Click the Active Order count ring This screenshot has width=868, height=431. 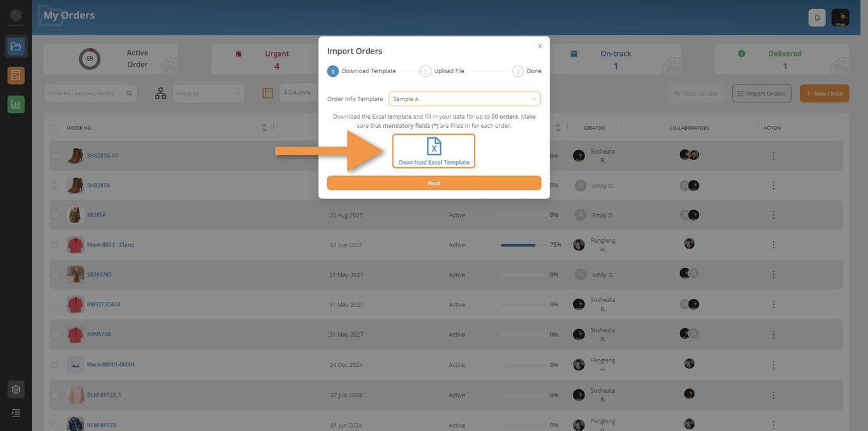90,58
